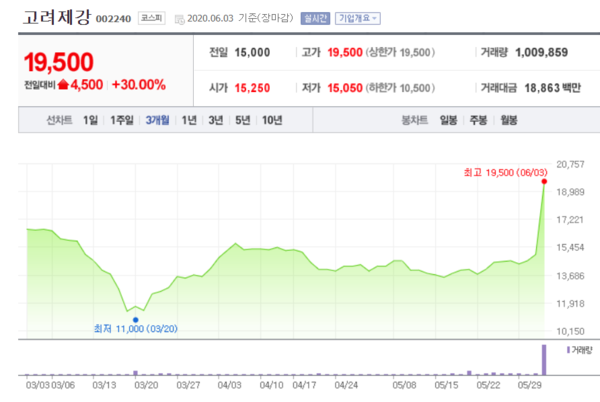Image resolution: width=600 pixels, height=402 pixels.
Task: Select the 1주일 line chart tab
Action: tap(122, 120)
